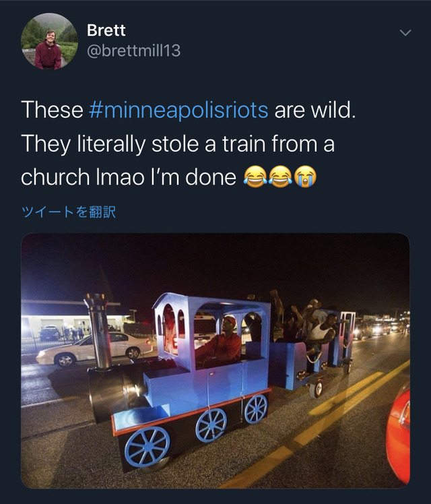Image resolution: width=431 pixels, height=504 pixels.
Task: Open Brett's profile picture
Action: tap(49, 42)
